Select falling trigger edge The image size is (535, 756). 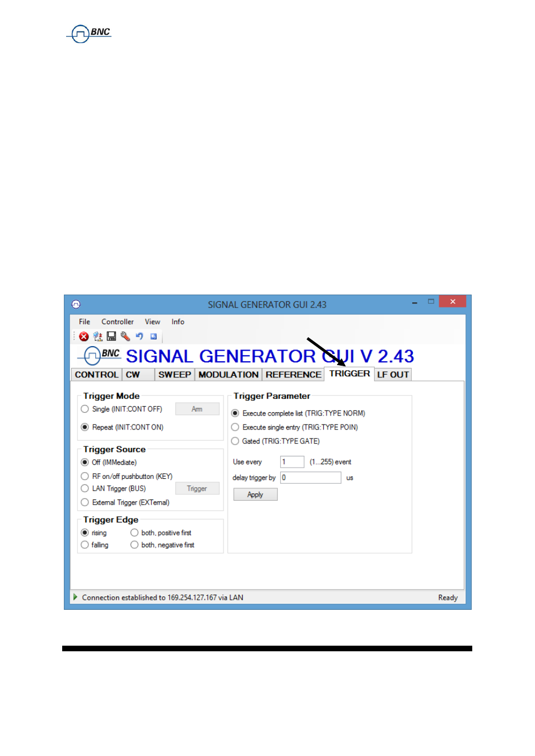click(95, 545)
